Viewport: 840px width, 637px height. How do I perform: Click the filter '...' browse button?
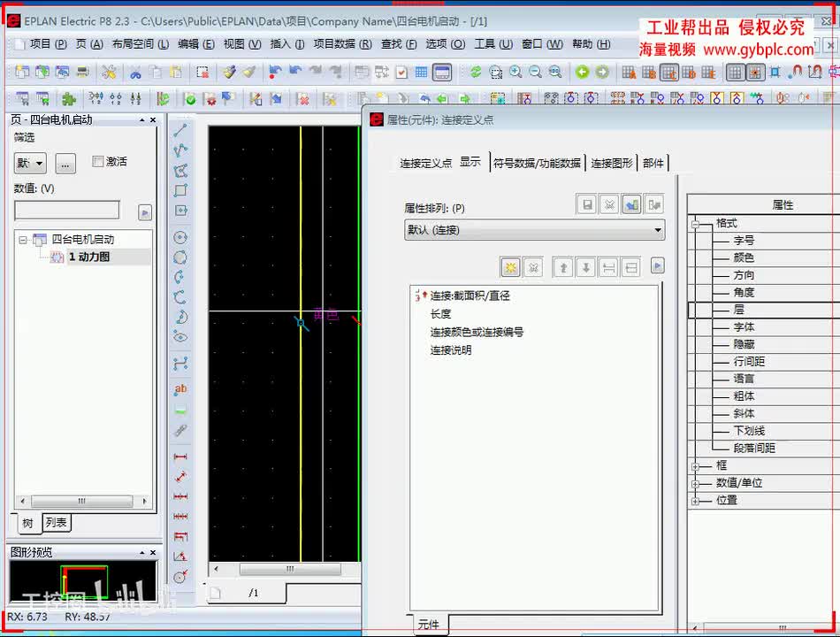coord(65,163)
